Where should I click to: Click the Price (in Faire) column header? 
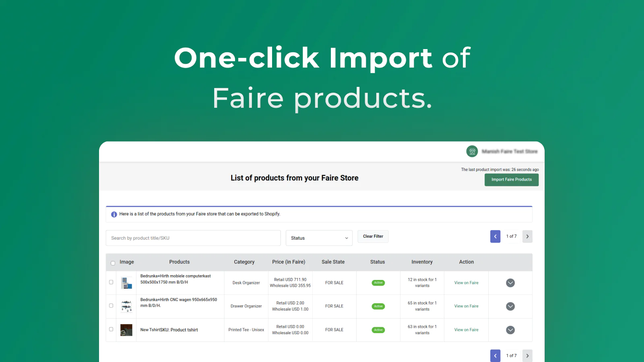(x=289, y=262)
